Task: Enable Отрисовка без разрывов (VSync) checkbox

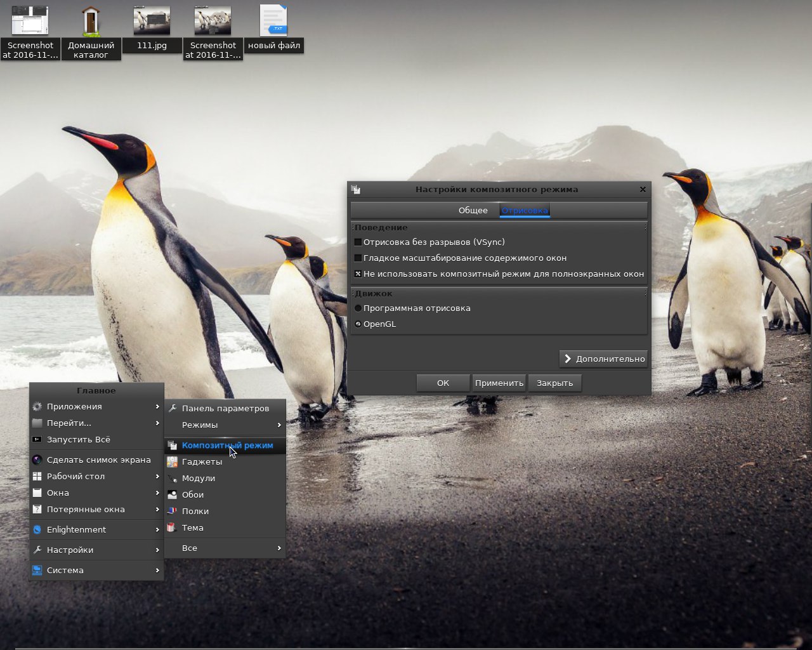Action: pyautogui.click(x=358, y=242)
